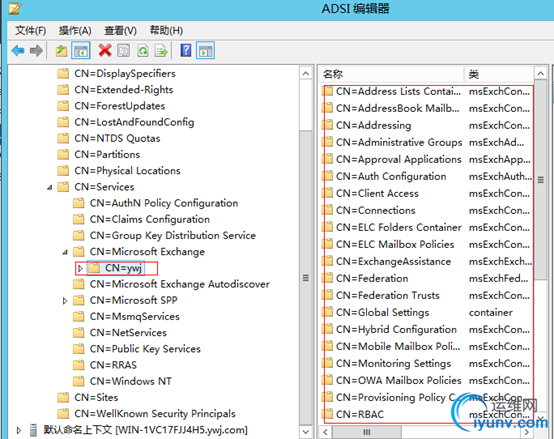Click folder icon beside CN=Connections

coord(328,210)
